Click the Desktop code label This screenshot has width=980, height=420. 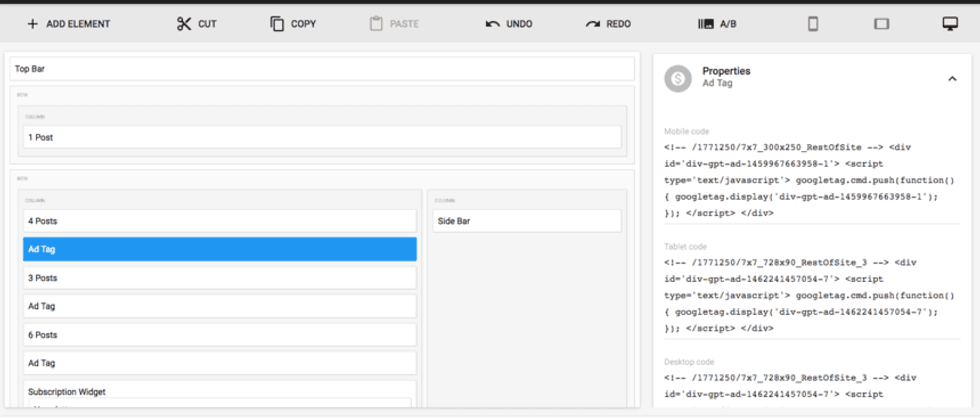click(x=689, y=362)
